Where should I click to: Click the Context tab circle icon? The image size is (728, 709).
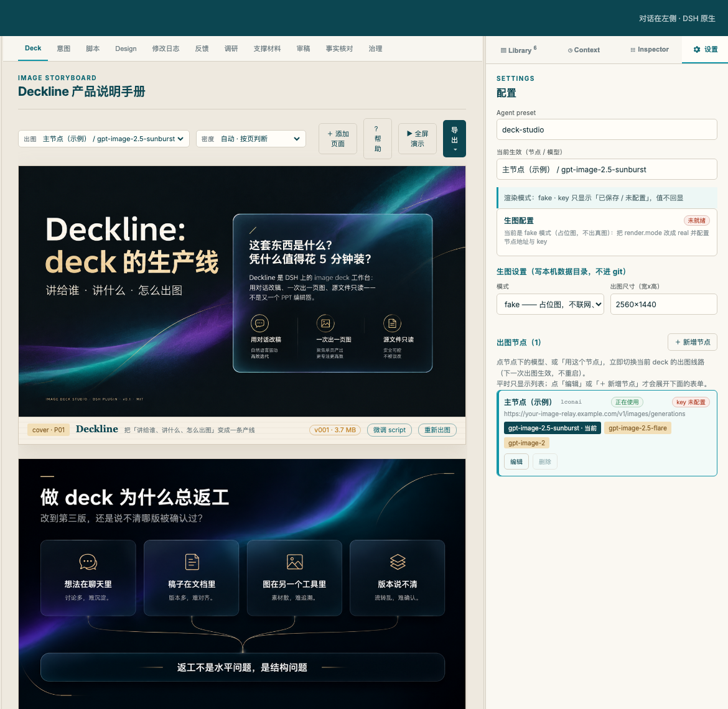pyautogui.click(x=570, y=50)
